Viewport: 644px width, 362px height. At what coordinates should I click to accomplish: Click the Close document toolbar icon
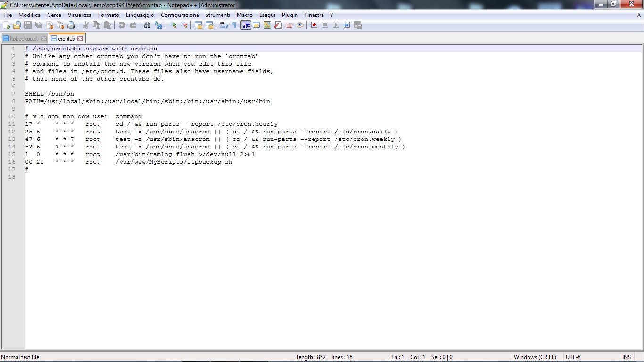coord(50,25)
